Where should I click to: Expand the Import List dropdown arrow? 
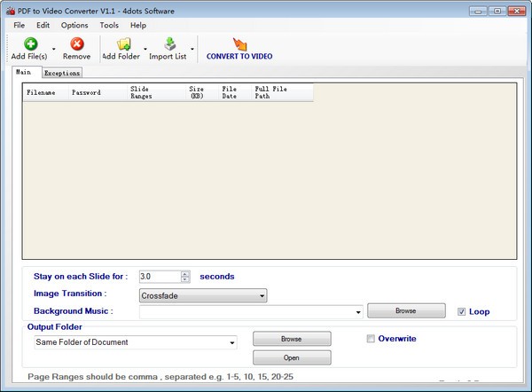[192, 49]
